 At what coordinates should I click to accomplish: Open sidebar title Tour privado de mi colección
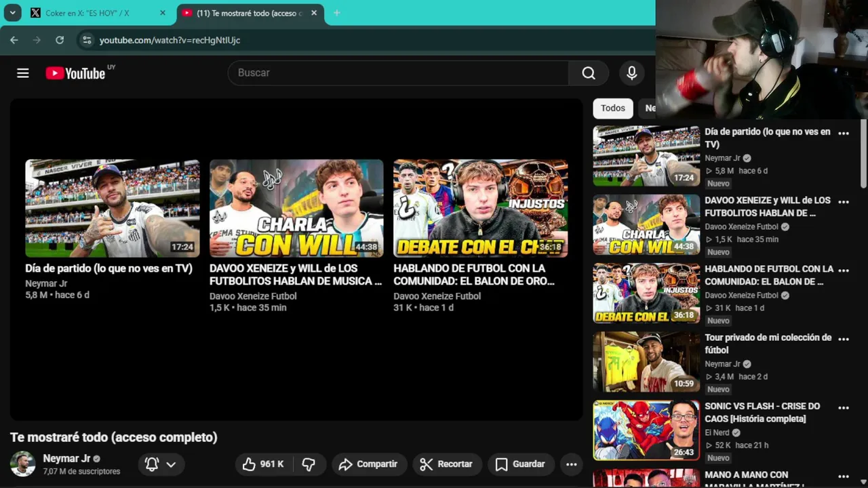tap(768, 344)
